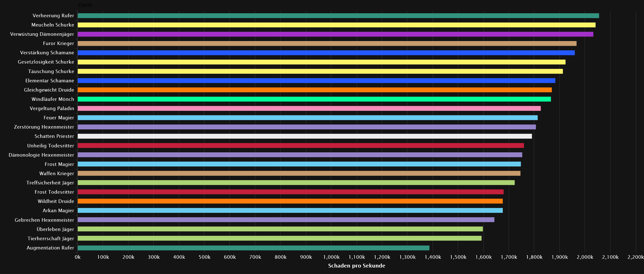Click the 'Gebrechen Hexenmeister' label
This screenshot has height=274, width=644.
[x=44, y=220]
